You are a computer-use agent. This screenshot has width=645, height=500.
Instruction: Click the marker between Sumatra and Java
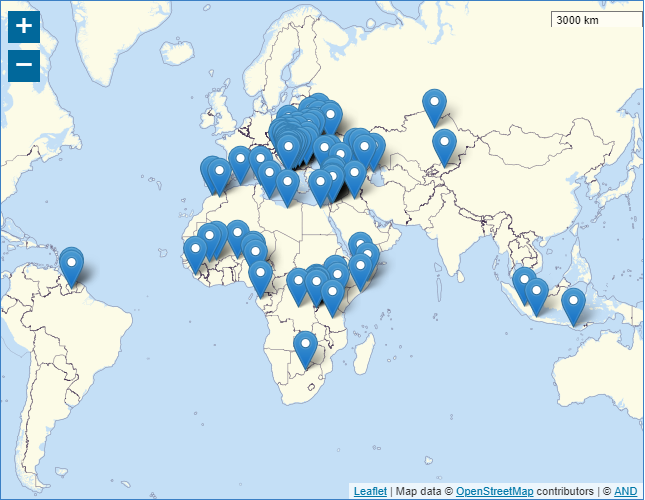click(x=536, y=298)
